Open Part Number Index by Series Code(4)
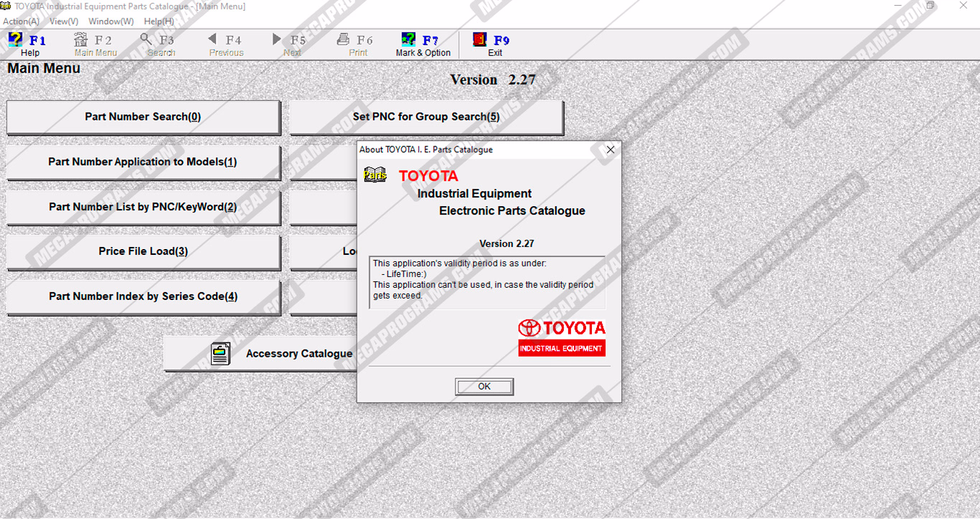 (x=143, y=297)
